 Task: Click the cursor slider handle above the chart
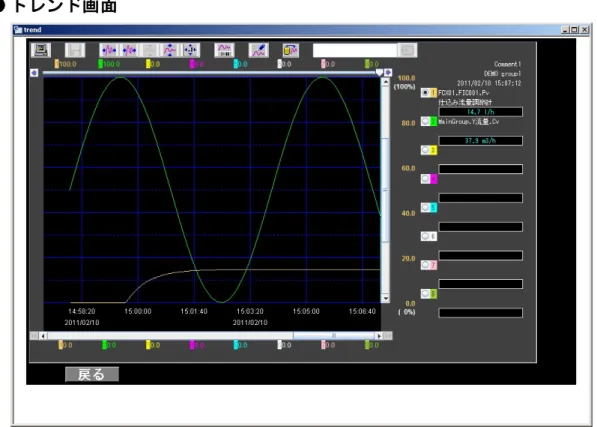(379, 72)
